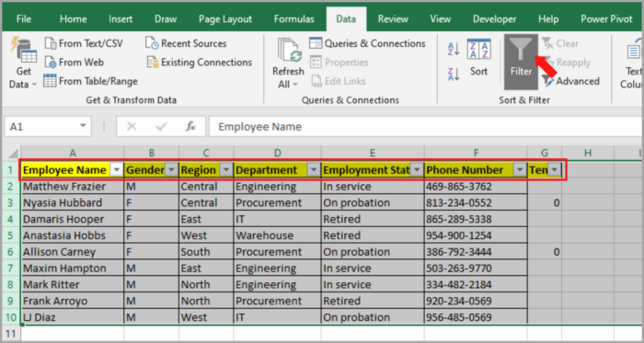644x343 pixels.
Task: Open Advanced filter options
Action: coord(571,81)
